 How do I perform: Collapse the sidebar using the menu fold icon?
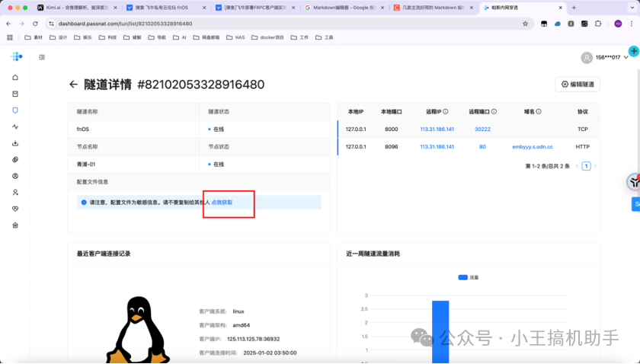click(42, 57)
